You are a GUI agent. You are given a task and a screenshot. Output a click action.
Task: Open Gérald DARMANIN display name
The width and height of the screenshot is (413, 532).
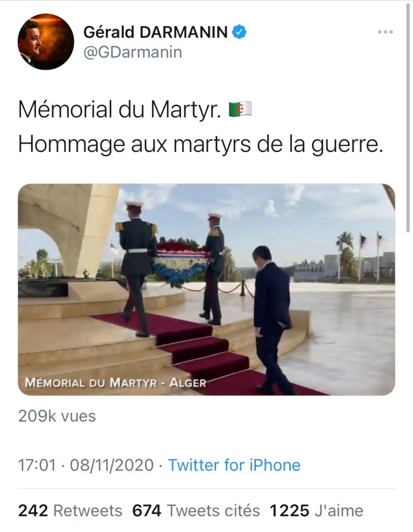[156, 32]
